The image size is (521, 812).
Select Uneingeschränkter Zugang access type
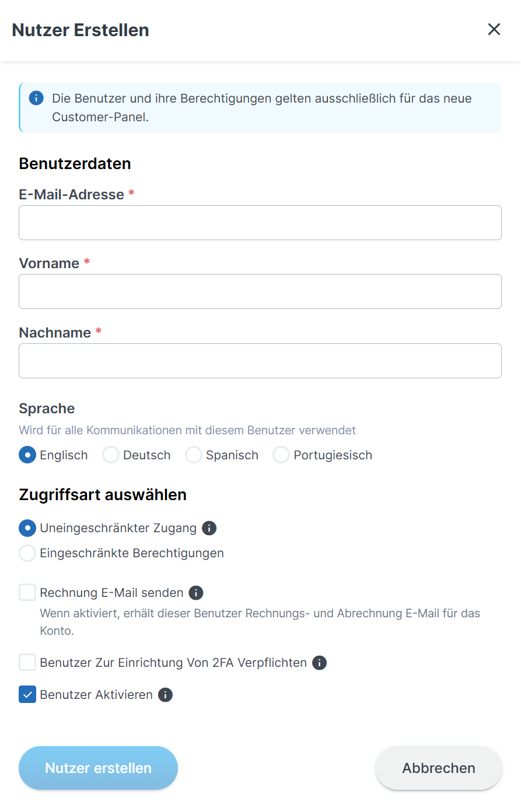tap(27, 528)
